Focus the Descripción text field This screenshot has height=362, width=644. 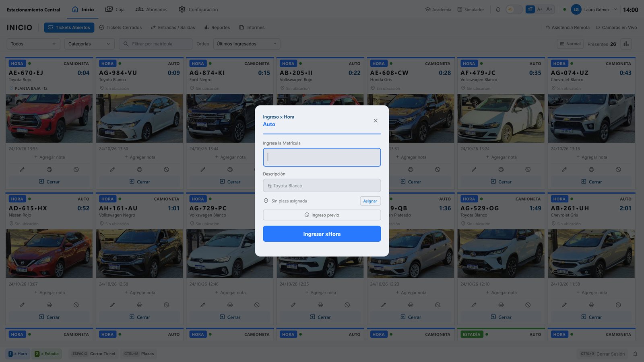tap(322, 185)
